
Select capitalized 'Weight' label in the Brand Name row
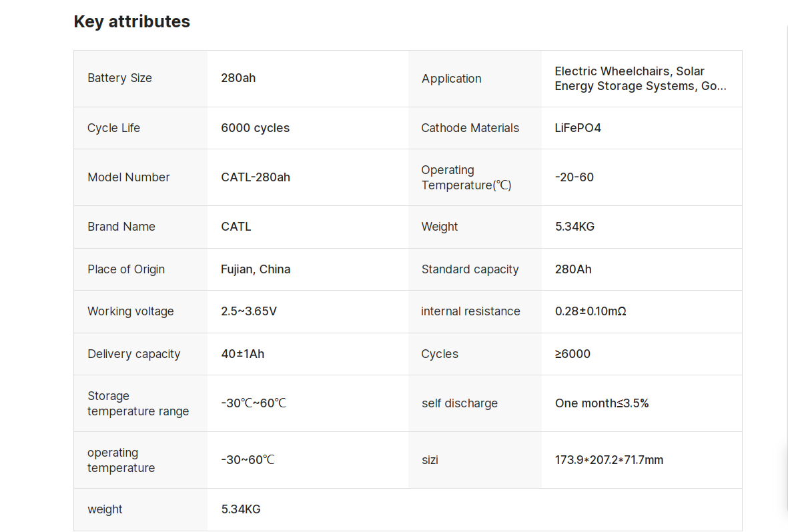(440, 227)
